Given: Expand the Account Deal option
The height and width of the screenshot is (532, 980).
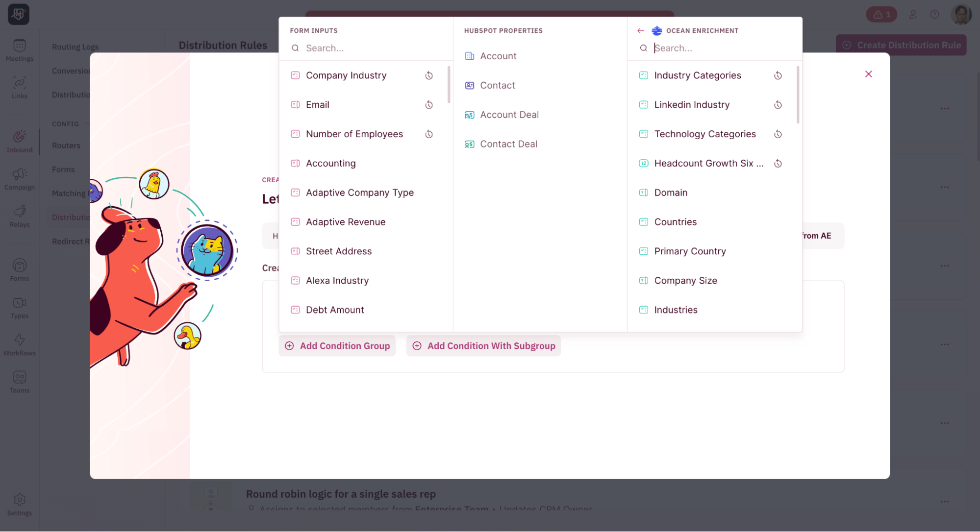Looking at the screenshot, I should (x=509, y=115).
